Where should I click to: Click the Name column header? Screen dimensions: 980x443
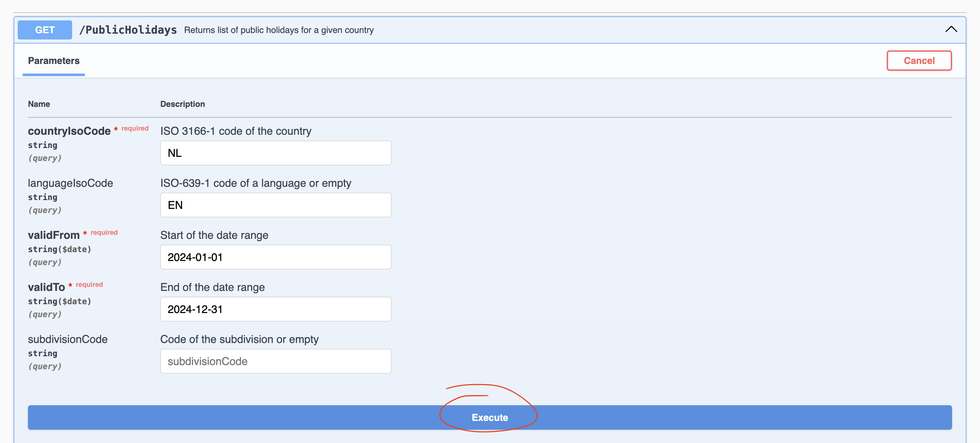(39, 104)
